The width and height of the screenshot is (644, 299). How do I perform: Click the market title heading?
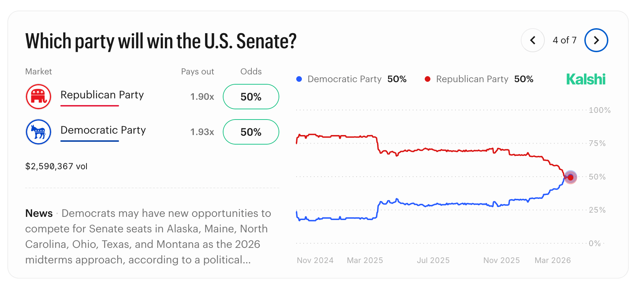tap(161, 41)
